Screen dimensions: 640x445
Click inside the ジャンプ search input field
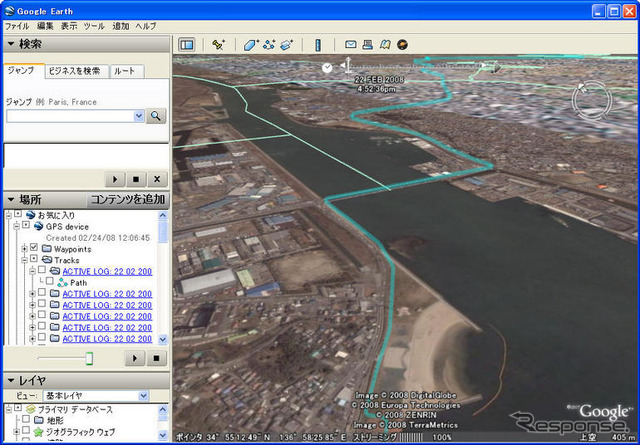(70, 116)
